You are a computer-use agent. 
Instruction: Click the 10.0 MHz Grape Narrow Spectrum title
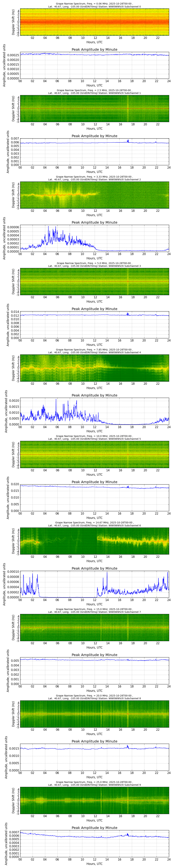[x=94, y=436]
